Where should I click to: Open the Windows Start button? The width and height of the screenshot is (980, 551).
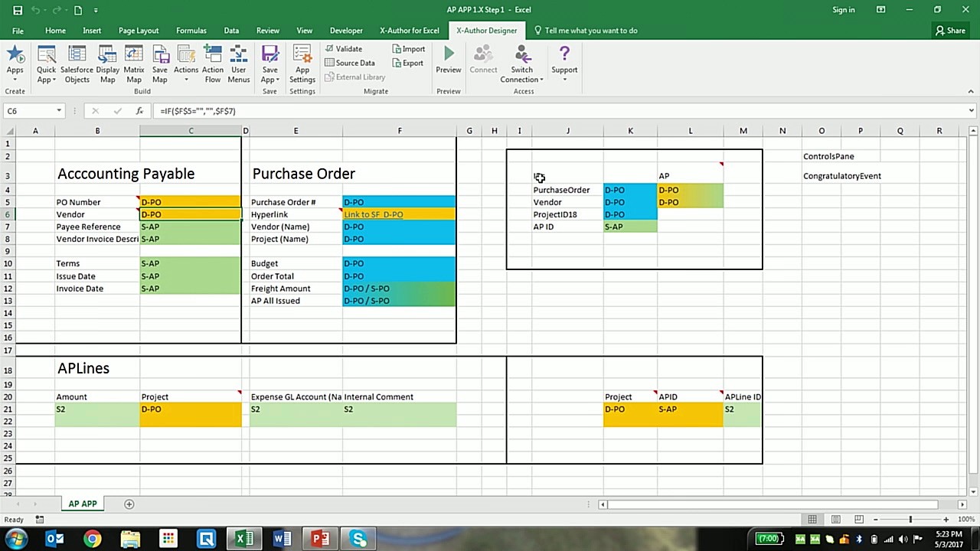(x=16, y=539)
